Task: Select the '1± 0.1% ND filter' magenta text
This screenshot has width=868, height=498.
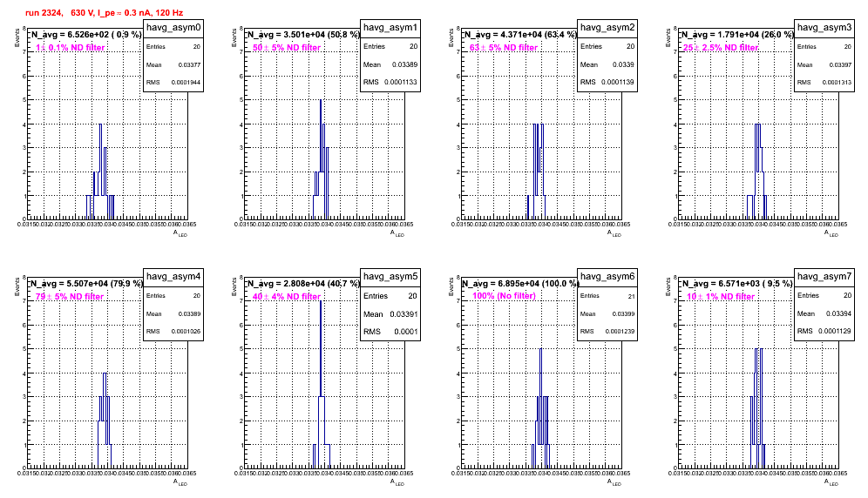Action: (71, 48)
